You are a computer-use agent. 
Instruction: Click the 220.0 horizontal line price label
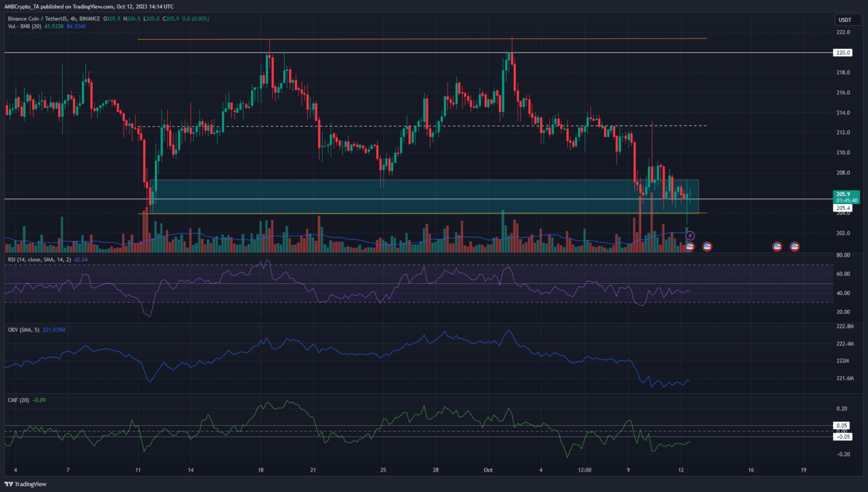(843, 53)
